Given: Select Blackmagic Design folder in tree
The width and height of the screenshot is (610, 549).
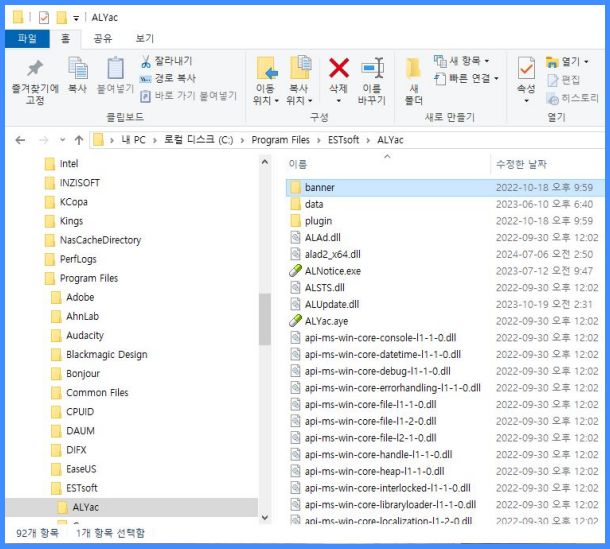Looking at the screenshot, I should coord(107,354).
